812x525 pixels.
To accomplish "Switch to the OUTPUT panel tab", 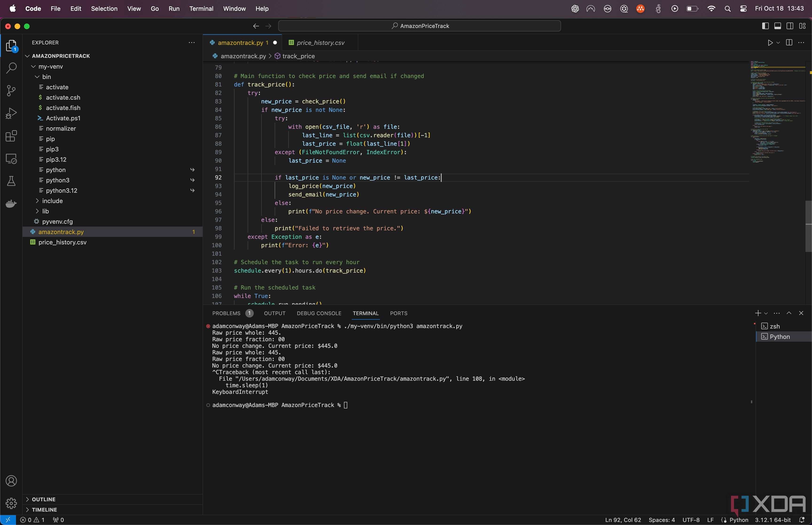I will point(275,313).
